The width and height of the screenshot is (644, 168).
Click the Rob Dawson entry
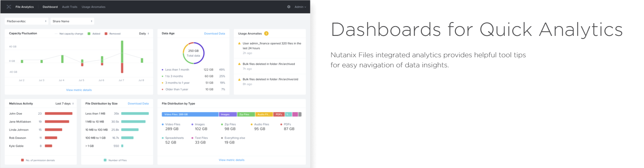pos(18,138)
